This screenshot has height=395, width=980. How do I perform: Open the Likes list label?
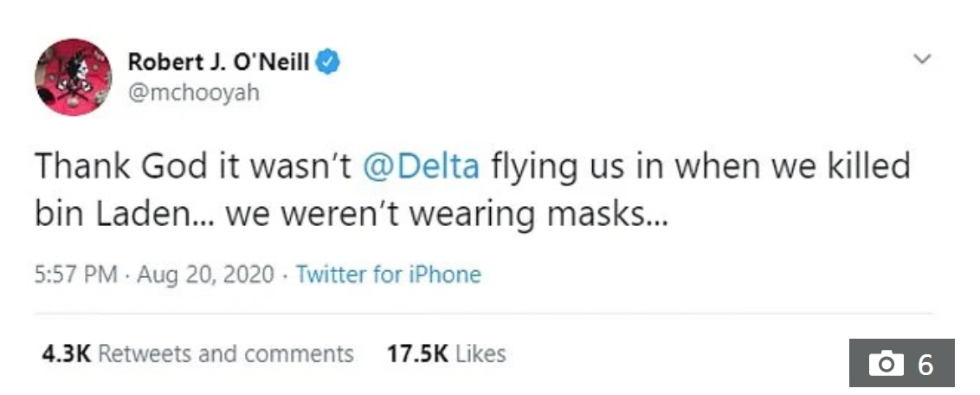[480, 353]
